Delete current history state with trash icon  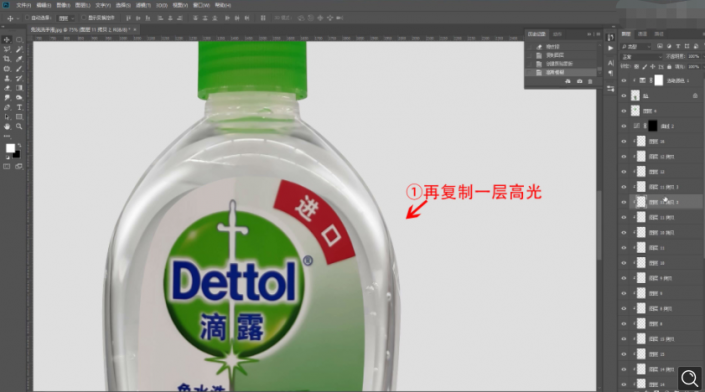[590, 81]
